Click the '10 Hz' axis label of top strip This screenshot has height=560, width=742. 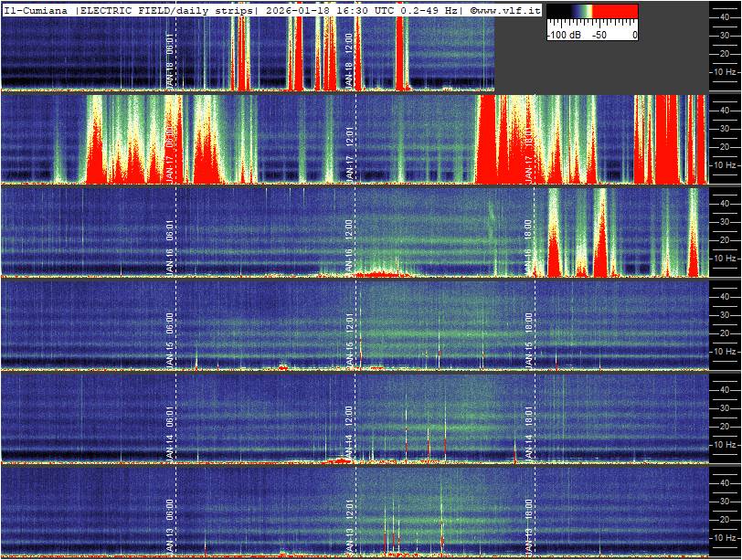click(x=726, y=71)
